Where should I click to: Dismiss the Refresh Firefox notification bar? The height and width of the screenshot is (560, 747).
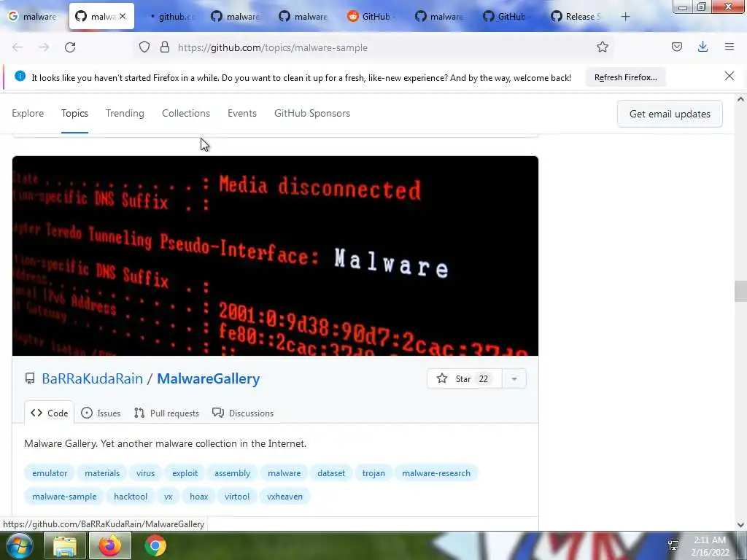[729, 76]
